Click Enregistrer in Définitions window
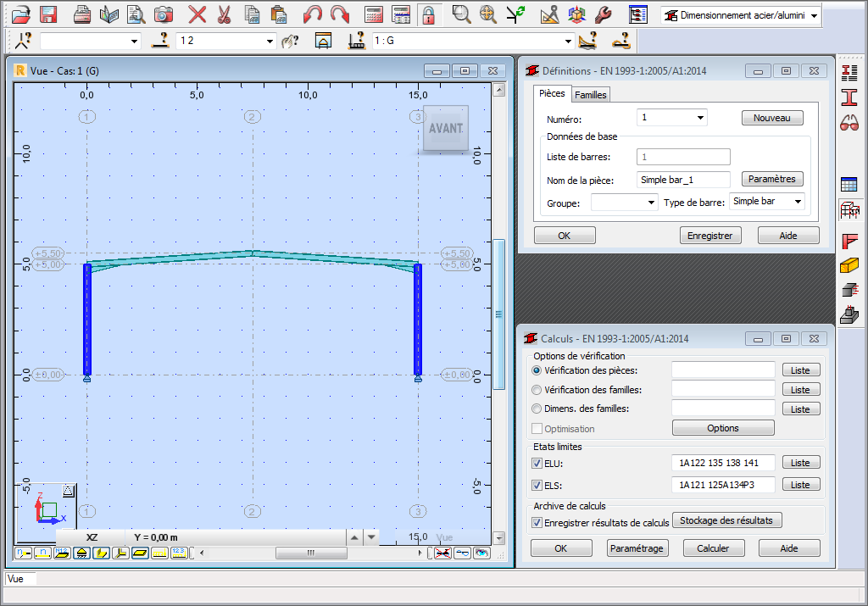 pos(710,236)
